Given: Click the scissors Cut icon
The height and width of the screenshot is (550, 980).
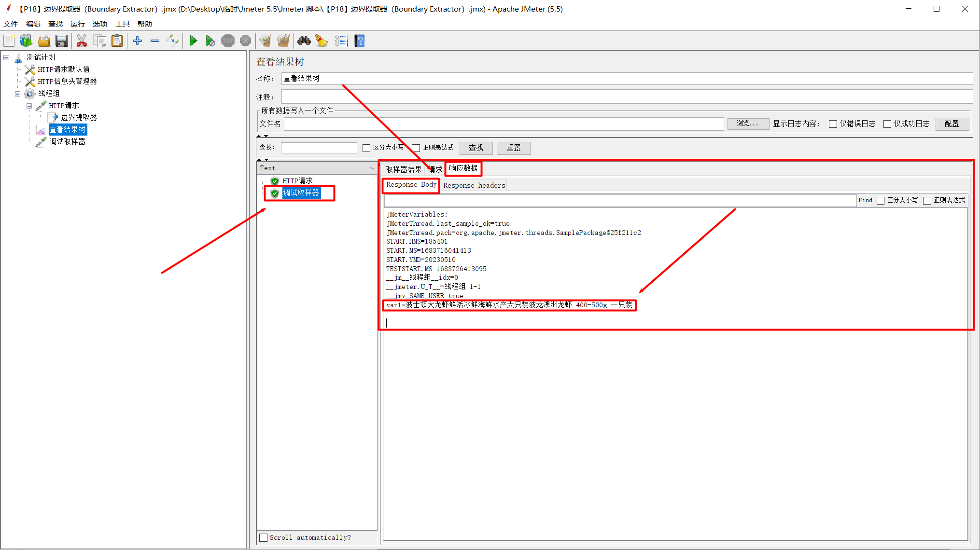Looking at the screenshot, I should tap(82, 41).
